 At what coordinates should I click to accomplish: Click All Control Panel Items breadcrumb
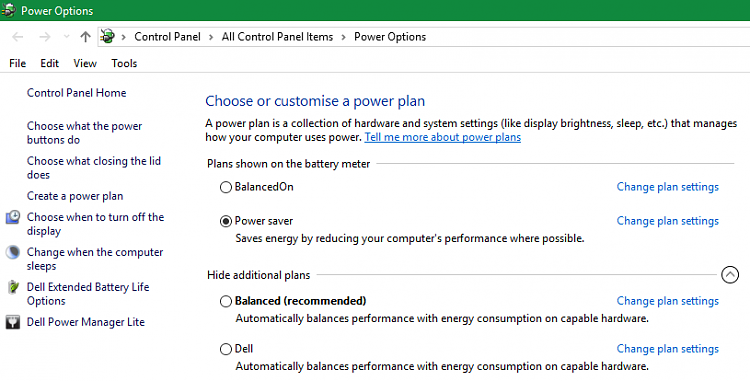(x=277, y=37)
